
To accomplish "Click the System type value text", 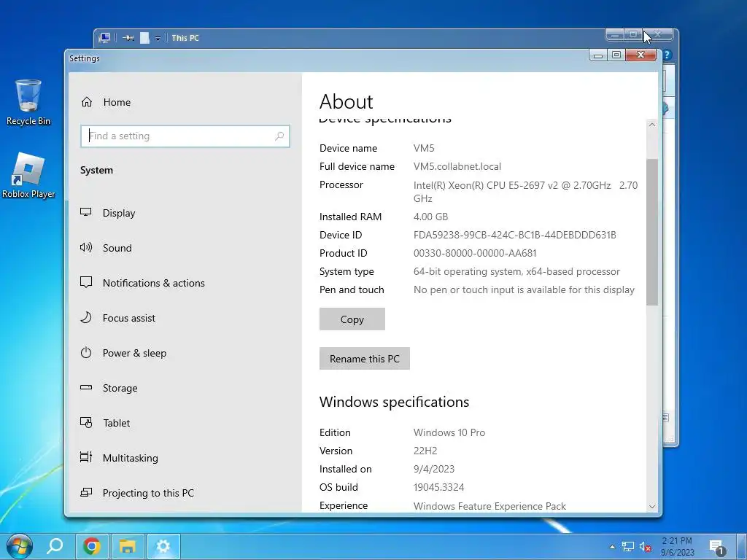I will pyautogui.click(x=517, y=271).
